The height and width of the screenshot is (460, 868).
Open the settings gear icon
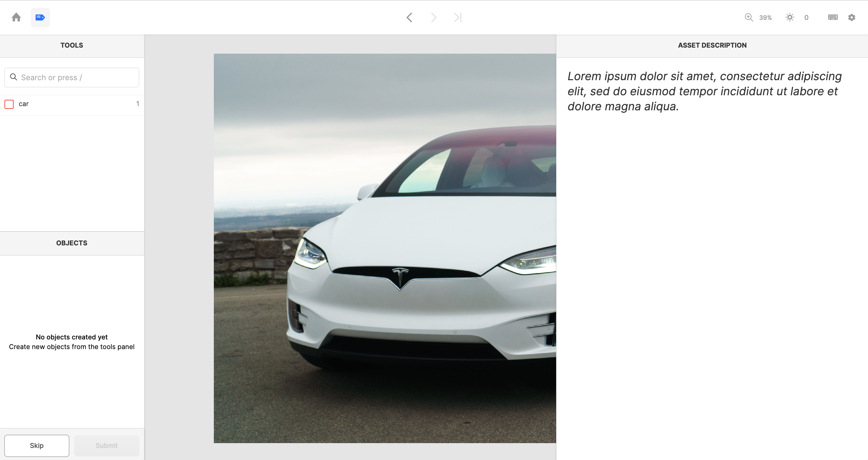click(x=851, y=17)
